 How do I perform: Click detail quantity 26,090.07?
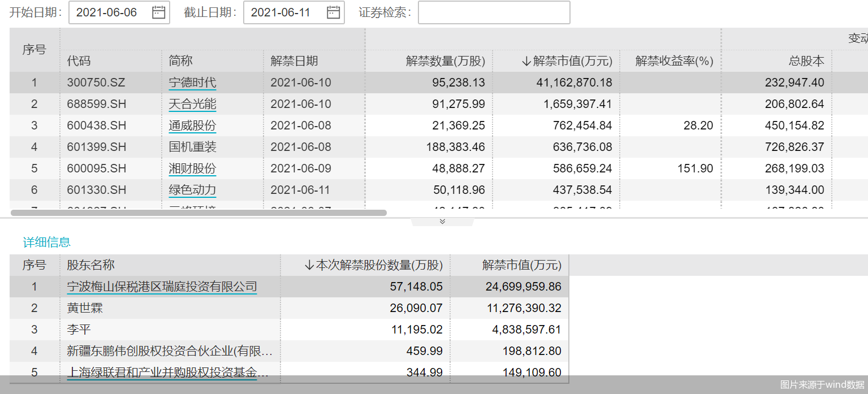pos(416,308)
